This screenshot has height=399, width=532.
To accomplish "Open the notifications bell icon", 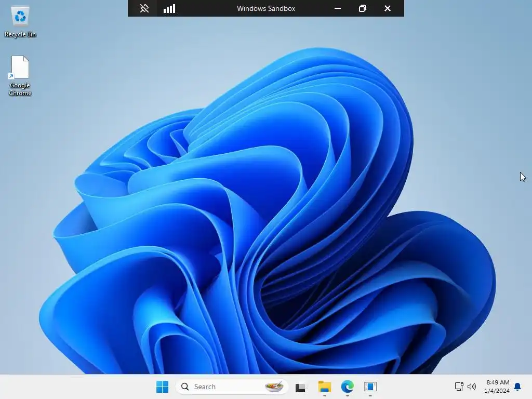I will (517, 387).
